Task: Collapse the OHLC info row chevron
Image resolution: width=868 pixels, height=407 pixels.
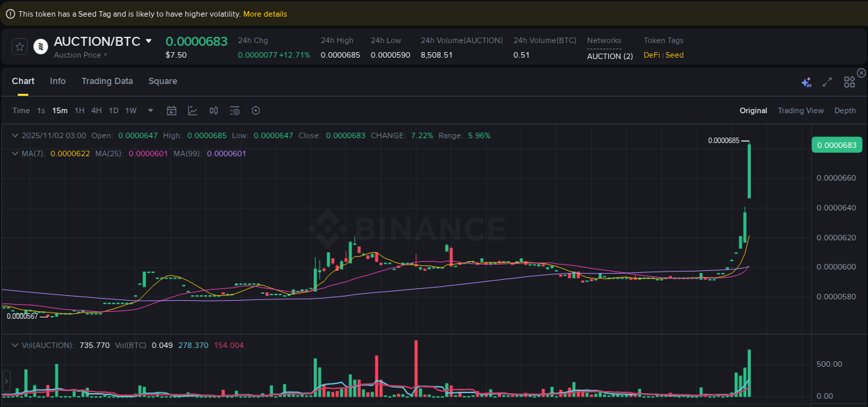Action: pos(15,135)
